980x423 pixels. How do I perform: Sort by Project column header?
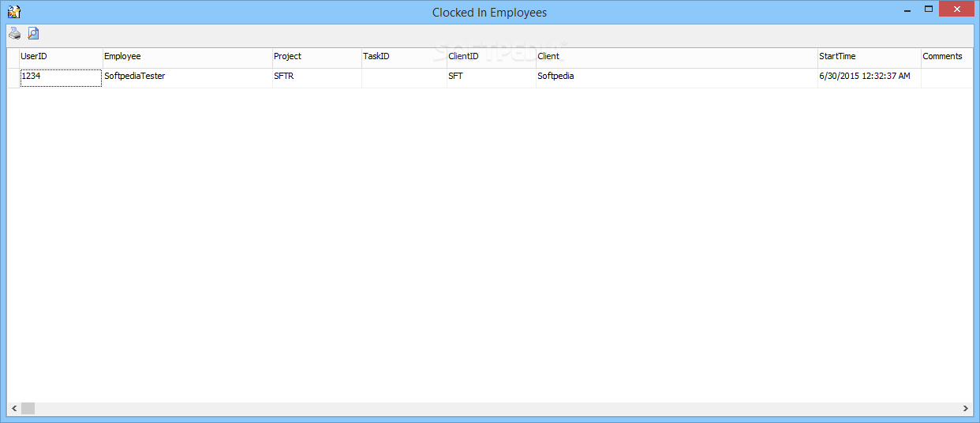[x=316, y=57]
